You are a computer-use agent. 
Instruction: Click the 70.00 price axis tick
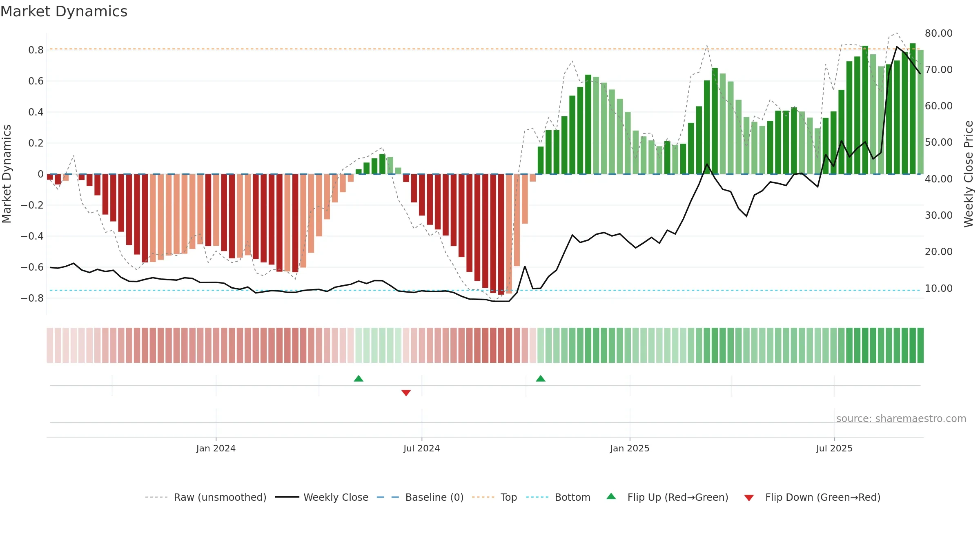point(938,70)
